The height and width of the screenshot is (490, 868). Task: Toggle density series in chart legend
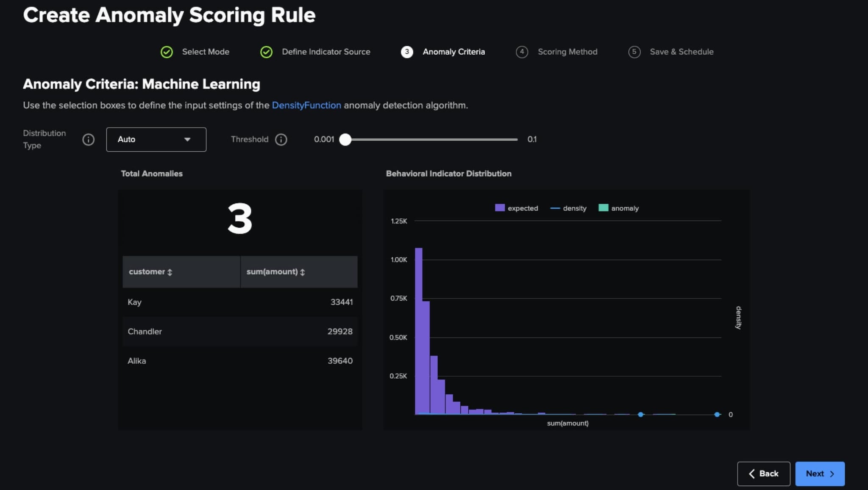click(568, 208)
